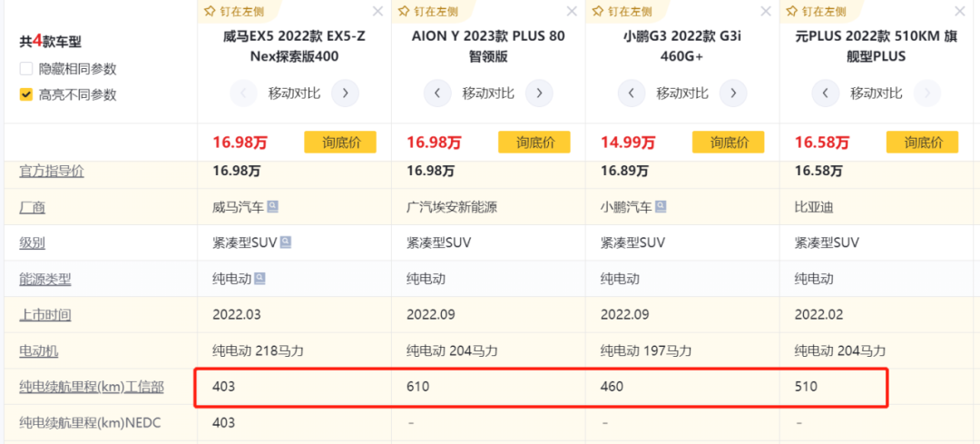The height and width of the screenshot is (444, 980).
Task: Click red price 14.99万 for 小鹏G3
Action: pyautogui.click(x=628, y=143)
